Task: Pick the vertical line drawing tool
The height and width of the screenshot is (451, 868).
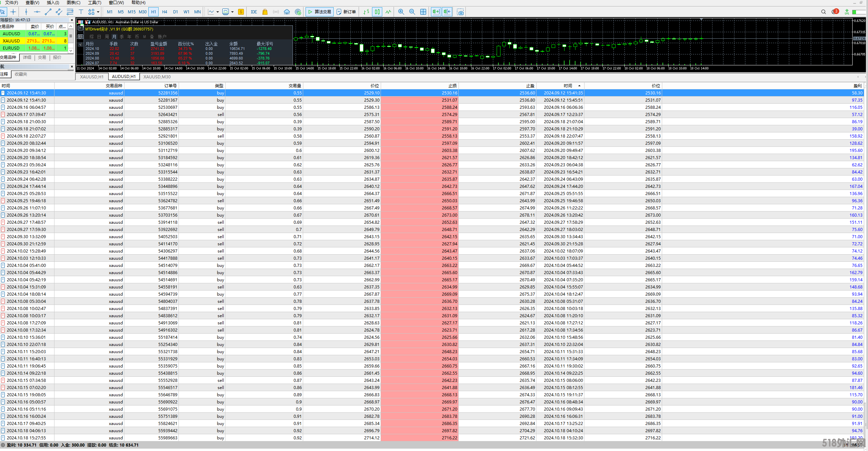Action: point(26,12)
